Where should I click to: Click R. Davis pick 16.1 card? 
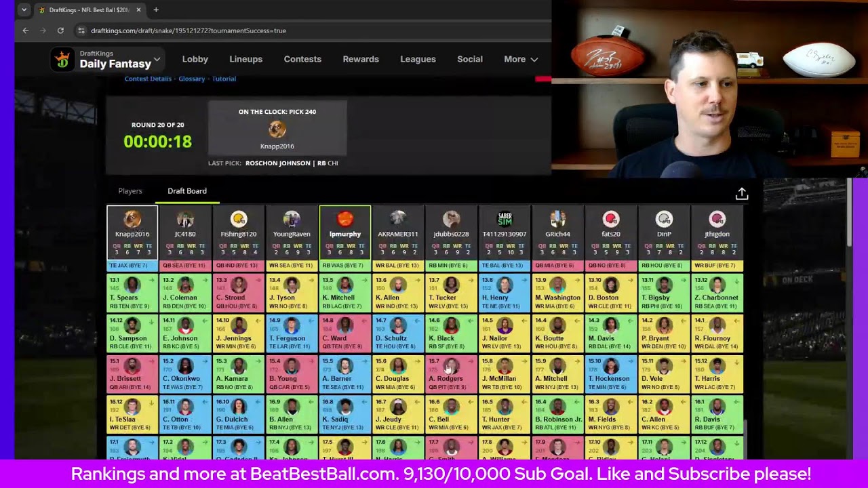[717, 414]
